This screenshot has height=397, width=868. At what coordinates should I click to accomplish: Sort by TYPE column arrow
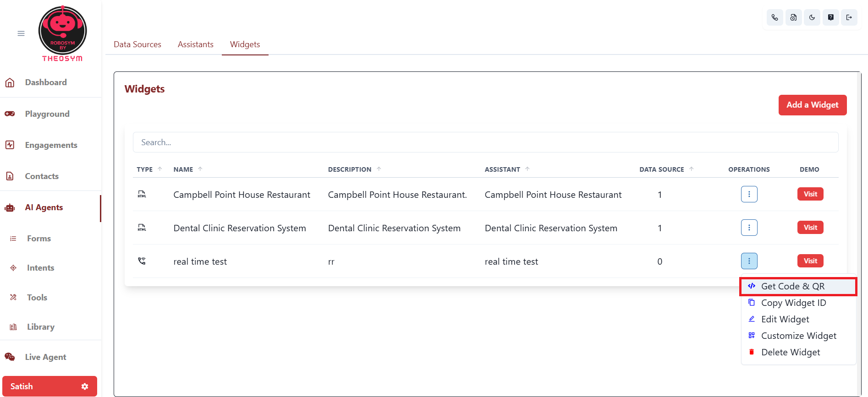(160, 169)
